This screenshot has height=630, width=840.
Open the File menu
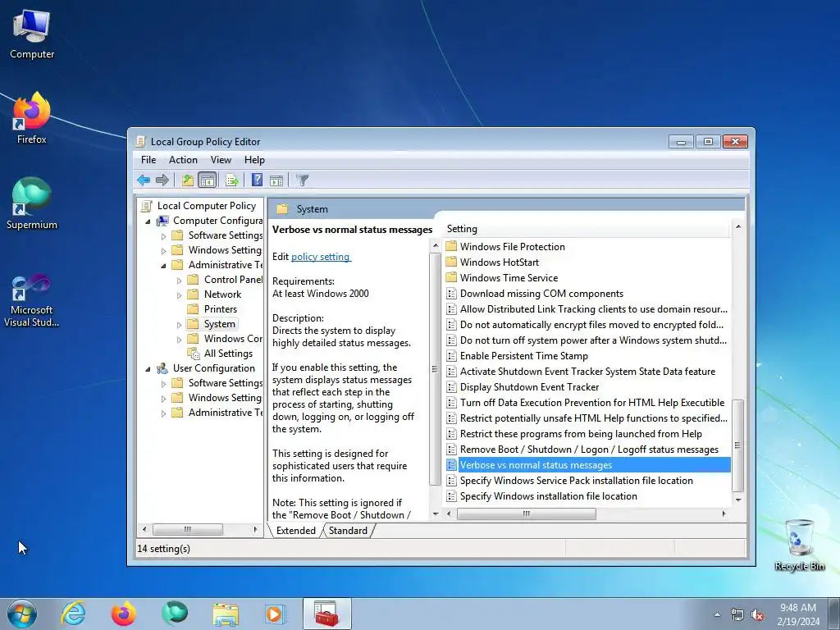point(148,160)
